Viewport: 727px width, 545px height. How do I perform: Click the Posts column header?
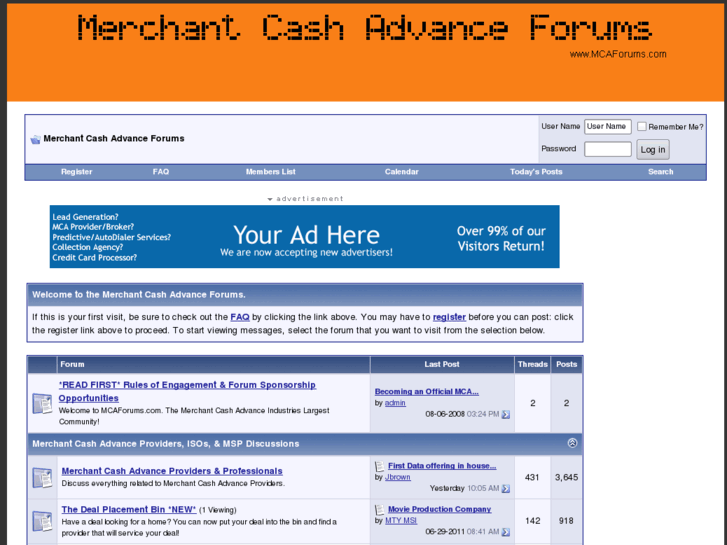pyautogui.click(x=567, y=365)
